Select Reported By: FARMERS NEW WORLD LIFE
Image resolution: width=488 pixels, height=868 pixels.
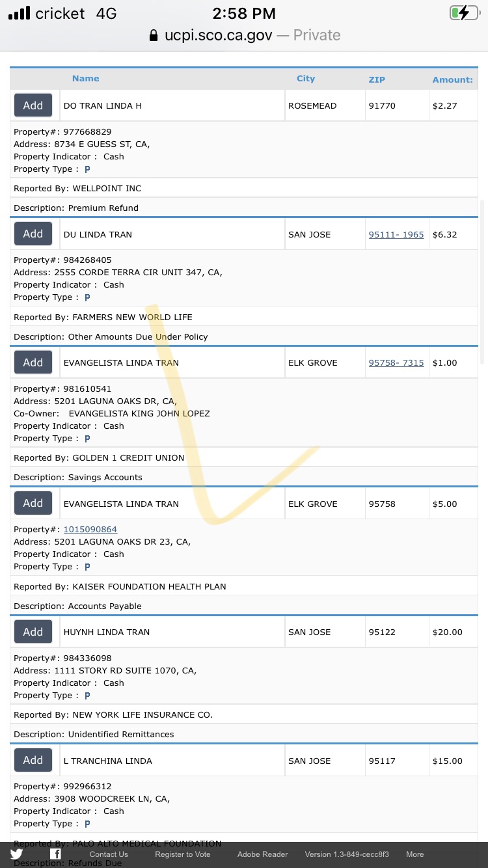103,318
